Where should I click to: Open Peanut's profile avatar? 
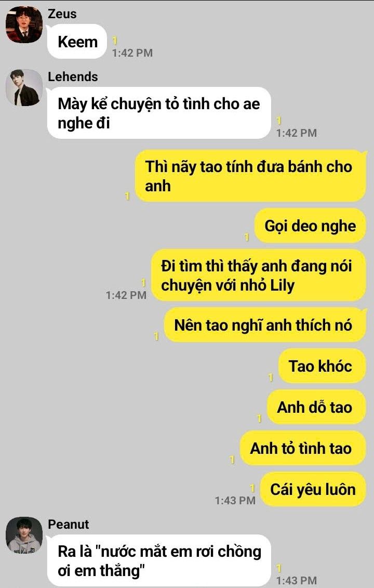[x=24, y=535]
